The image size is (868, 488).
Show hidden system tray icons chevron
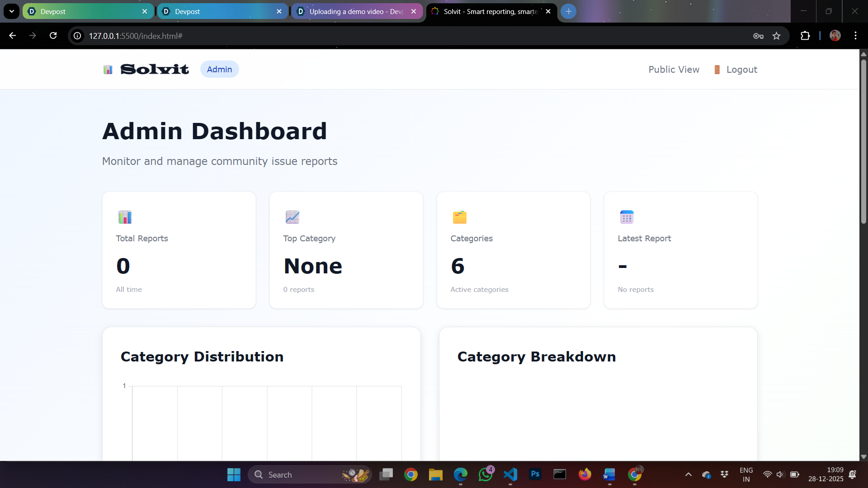pos(688,474)
